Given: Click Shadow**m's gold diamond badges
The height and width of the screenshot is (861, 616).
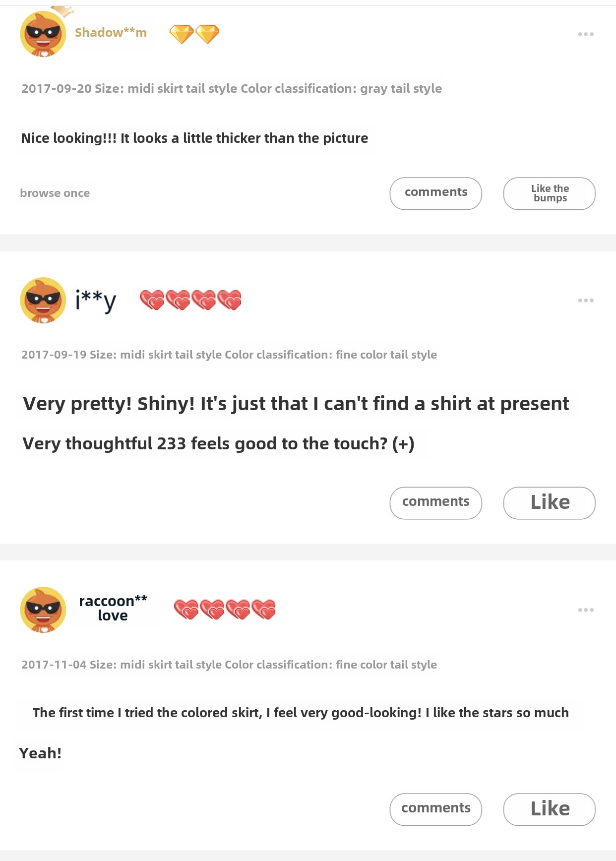Looking at the screenshot, I should click(x=194, y=34).
